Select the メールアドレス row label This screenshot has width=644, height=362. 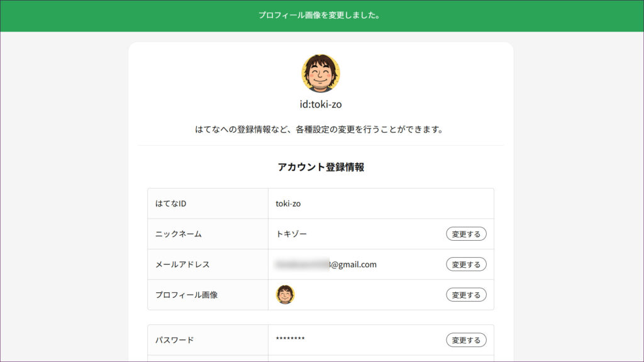click(x=182, y=265)
